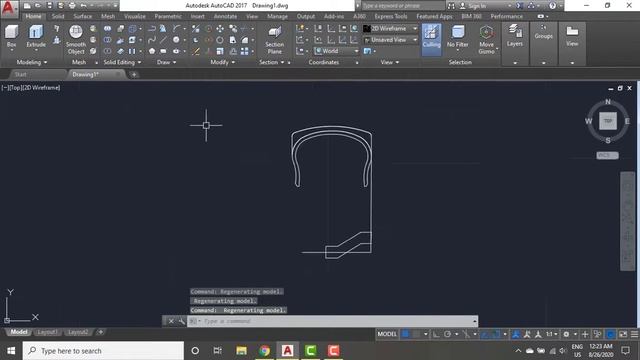
Task: Switch to the Visualize ribbon tab
Action: (x=135, y=16)
